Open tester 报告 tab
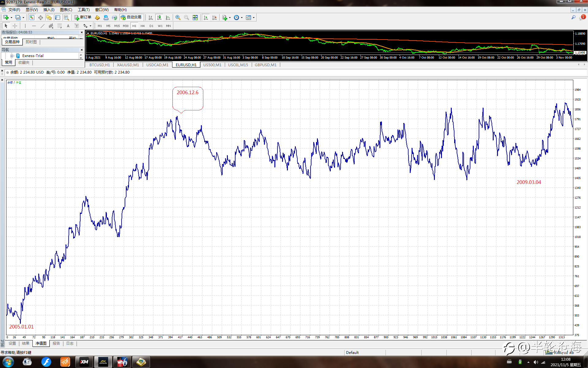The width and height of the screenshot is (588, 368). click(x=56, y=343)
